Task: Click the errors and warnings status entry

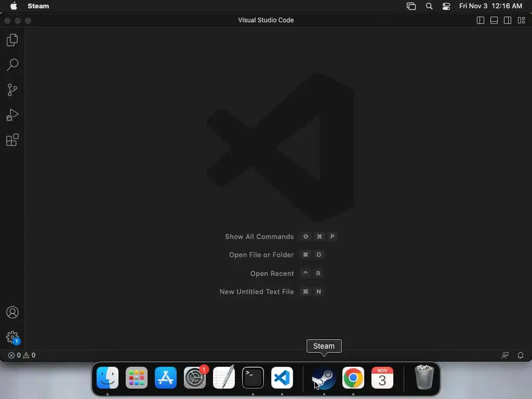Action: point(22,355)
